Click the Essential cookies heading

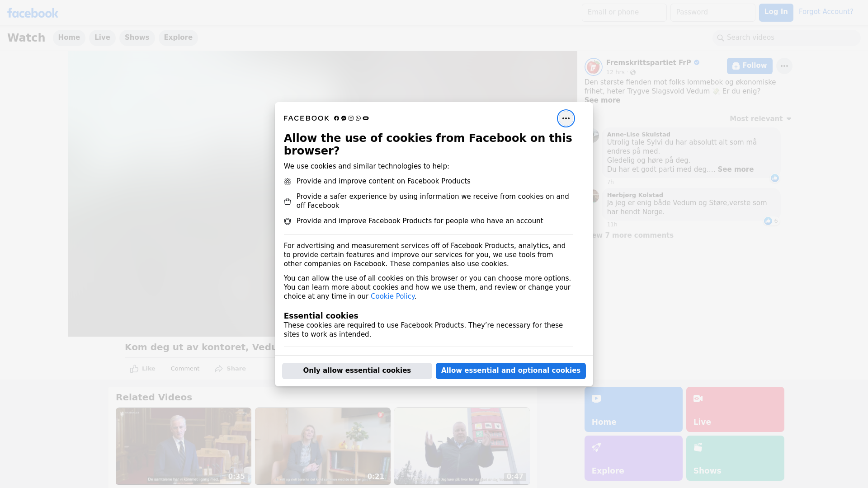(x=321, y=316)
